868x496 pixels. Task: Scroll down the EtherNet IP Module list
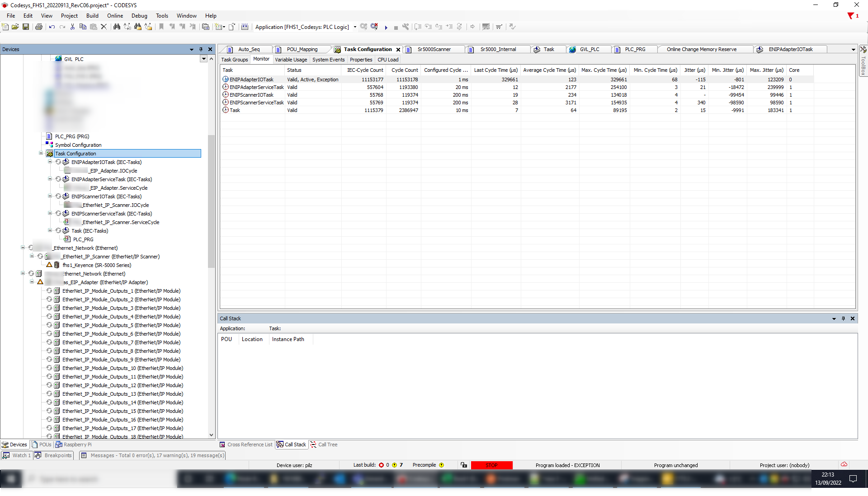coord(210,435)
